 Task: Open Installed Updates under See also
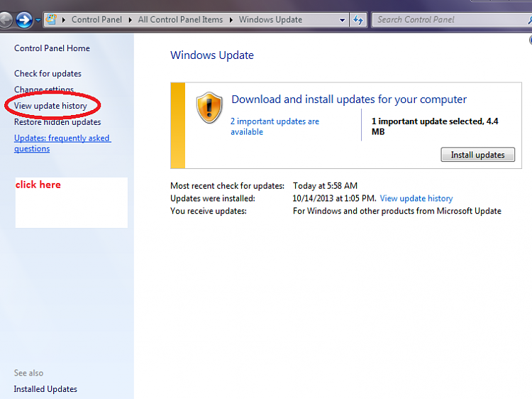pos(45,389)
